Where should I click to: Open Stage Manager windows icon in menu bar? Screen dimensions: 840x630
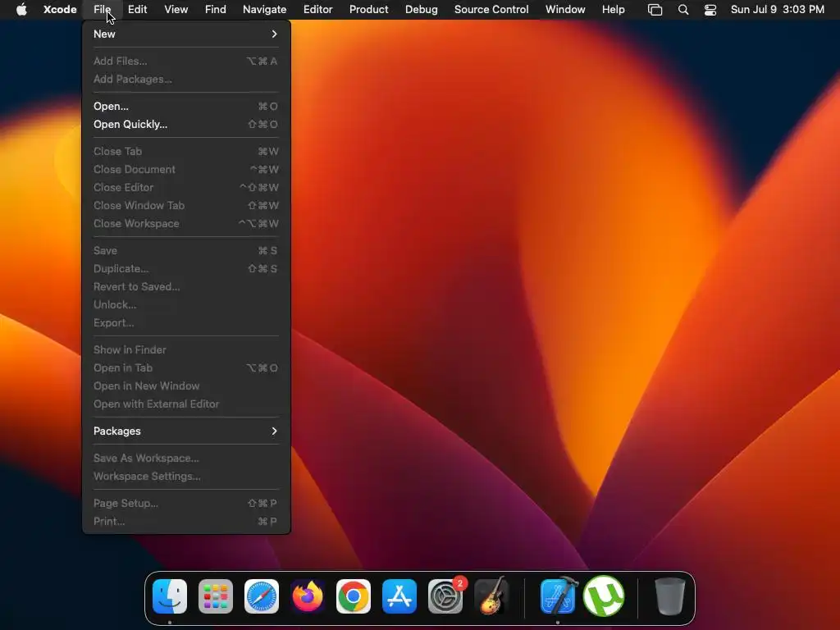coord(655,10)
